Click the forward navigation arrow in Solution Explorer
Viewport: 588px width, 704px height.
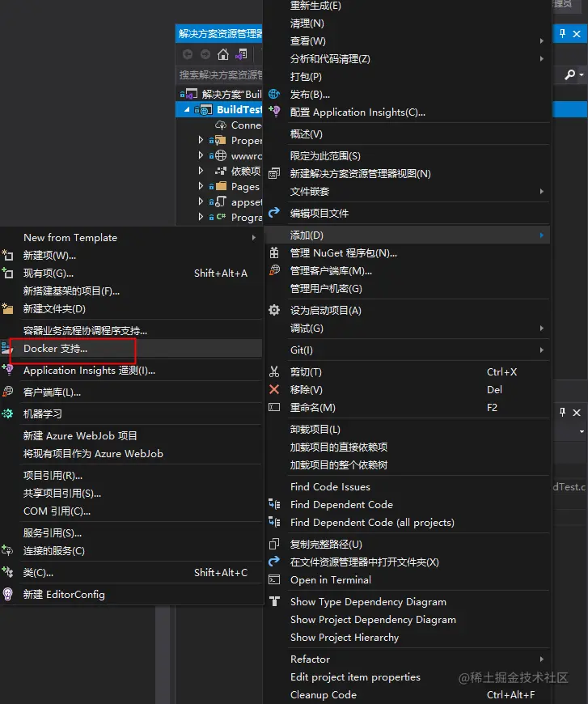click(205, 55)
